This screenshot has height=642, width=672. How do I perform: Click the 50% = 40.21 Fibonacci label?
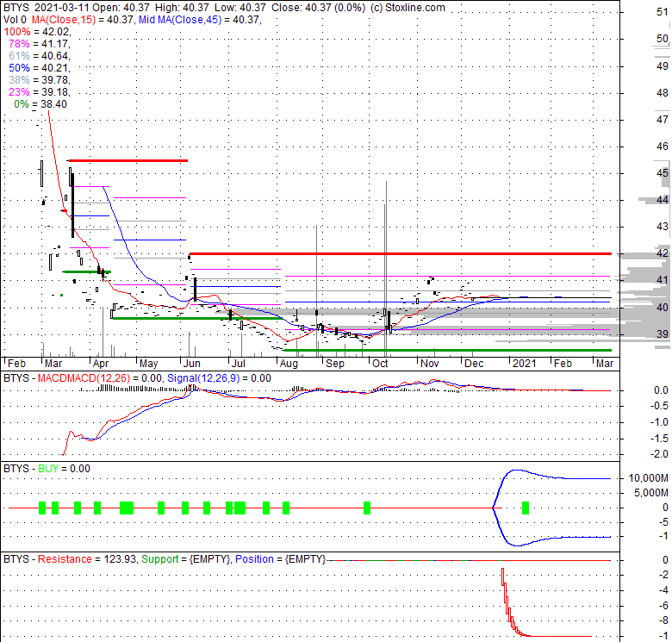pyautogui.click(x=39, y=68)
